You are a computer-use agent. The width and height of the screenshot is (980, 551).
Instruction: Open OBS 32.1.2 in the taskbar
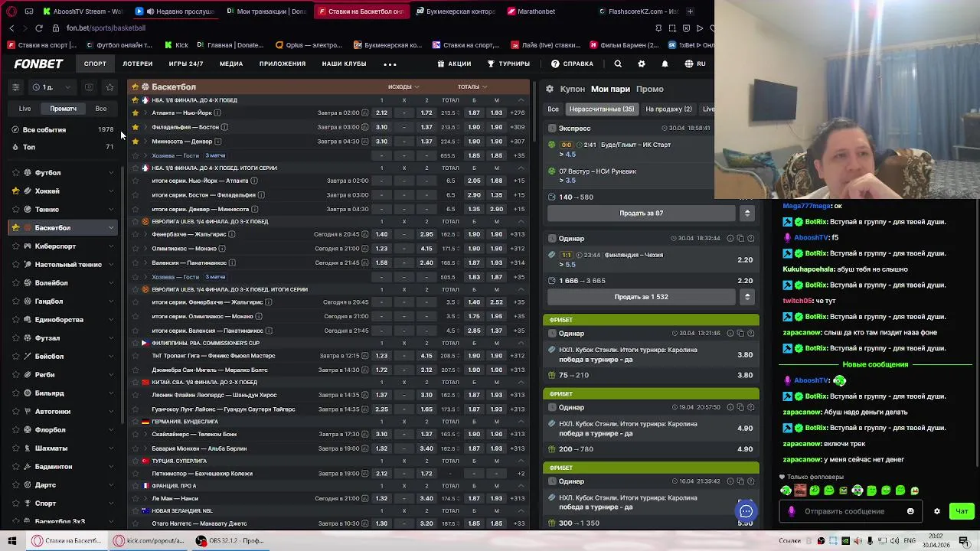point(229,540)
